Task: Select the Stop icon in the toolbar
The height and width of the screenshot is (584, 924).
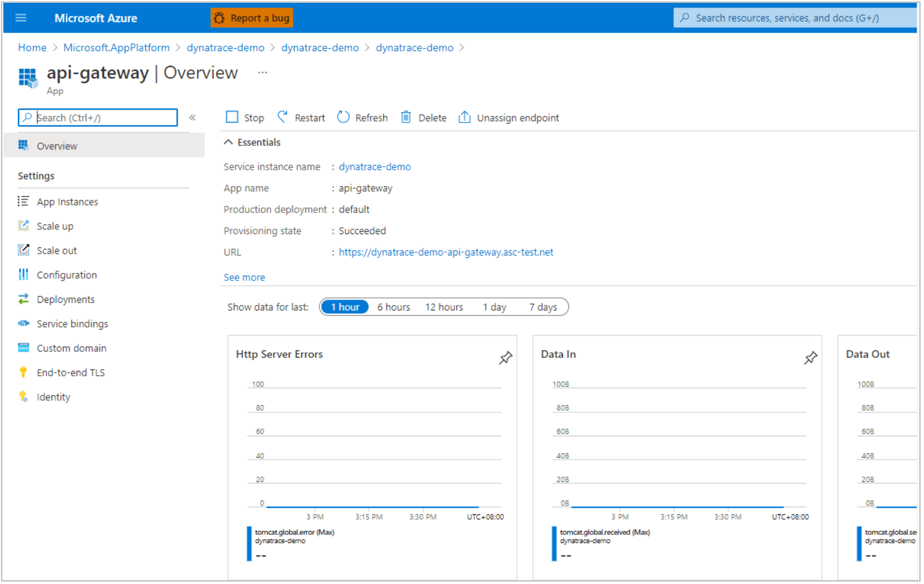Action: (x=232, y=117)
